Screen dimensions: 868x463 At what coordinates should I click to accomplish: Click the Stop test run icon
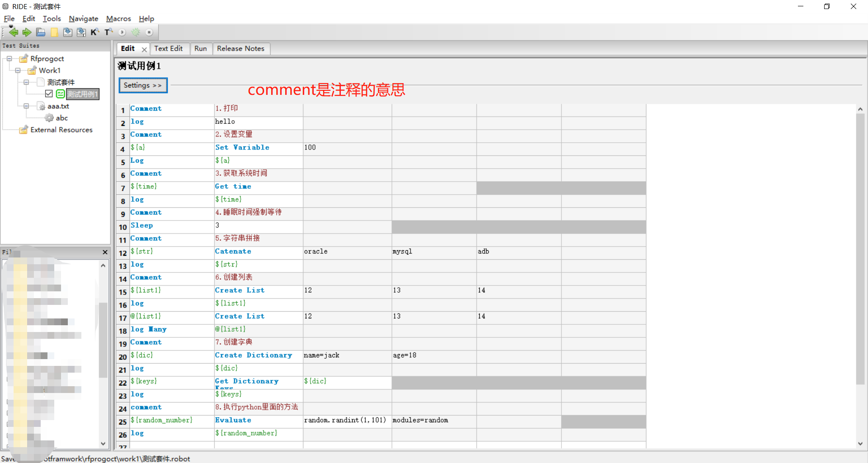pos(149,32)
